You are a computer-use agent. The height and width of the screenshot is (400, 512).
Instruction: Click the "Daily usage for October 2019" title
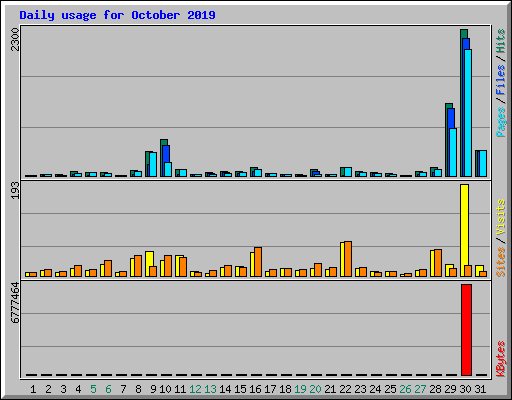(117, 15)
